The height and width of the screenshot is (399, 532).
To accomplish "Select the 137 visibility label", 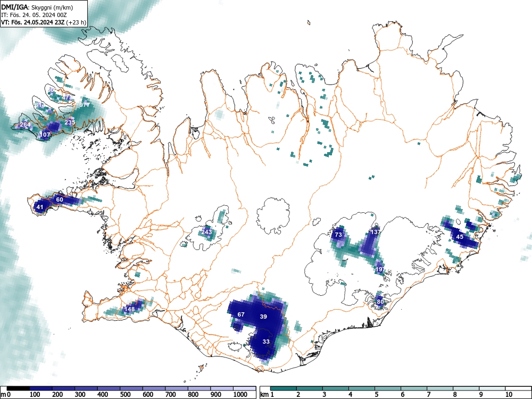I will [x=375, y=232].
